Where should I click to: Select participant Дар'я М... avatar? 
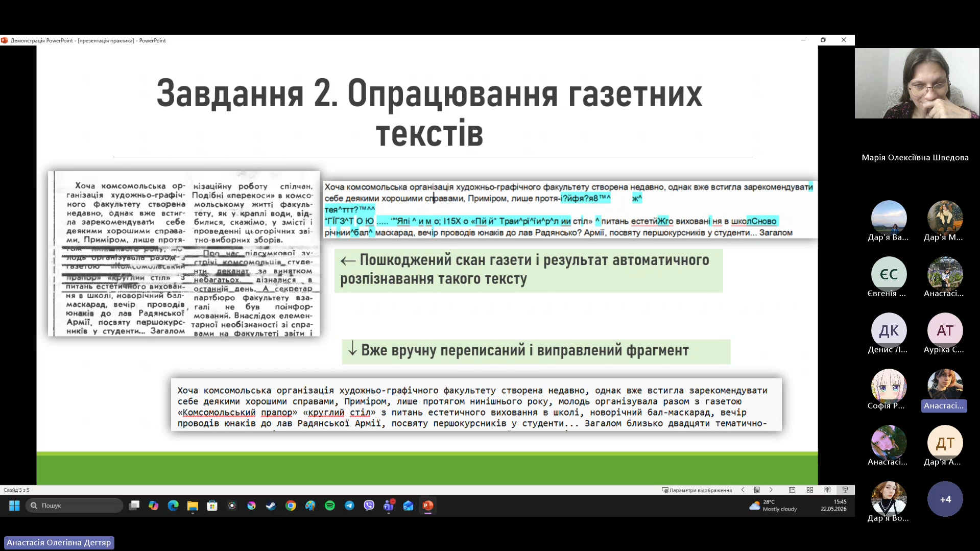[945, 218]
